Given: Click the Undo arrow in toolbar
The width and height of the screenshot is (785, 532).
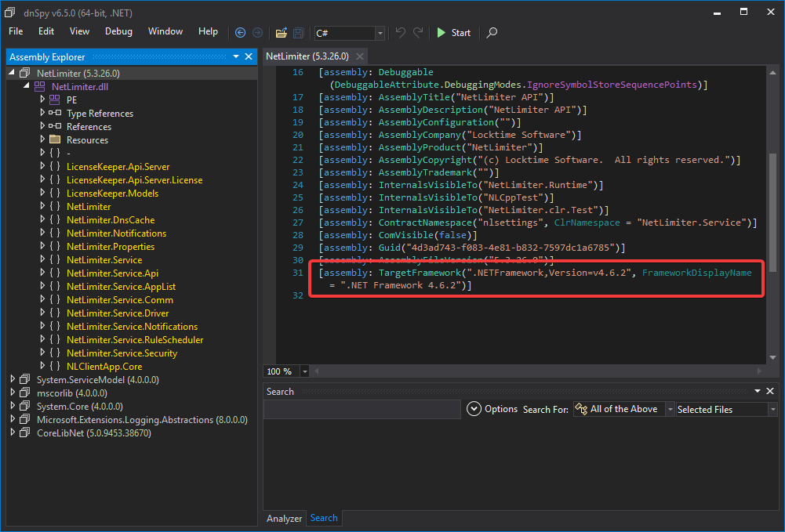Looking at the screenshot, I should pos(401,32).
